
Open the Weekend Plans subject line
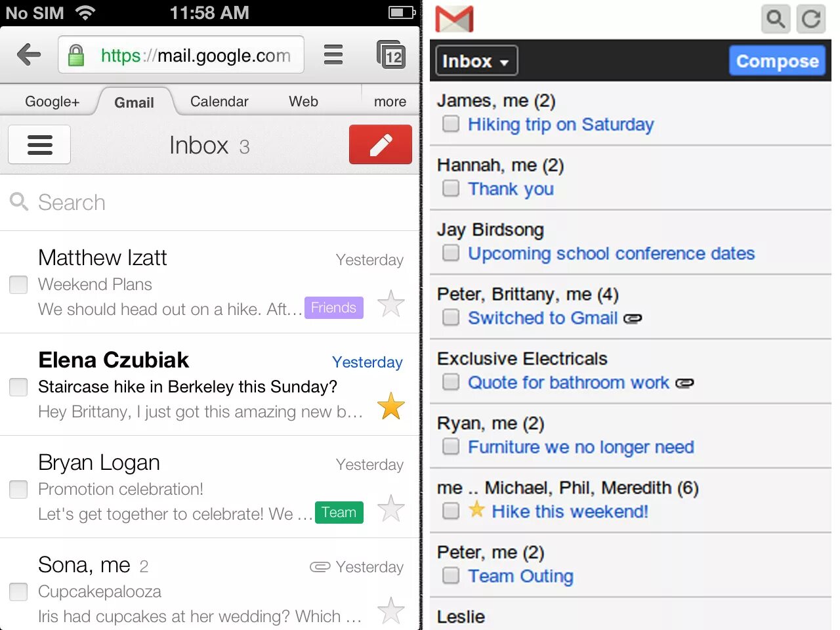tap(95, 284)
